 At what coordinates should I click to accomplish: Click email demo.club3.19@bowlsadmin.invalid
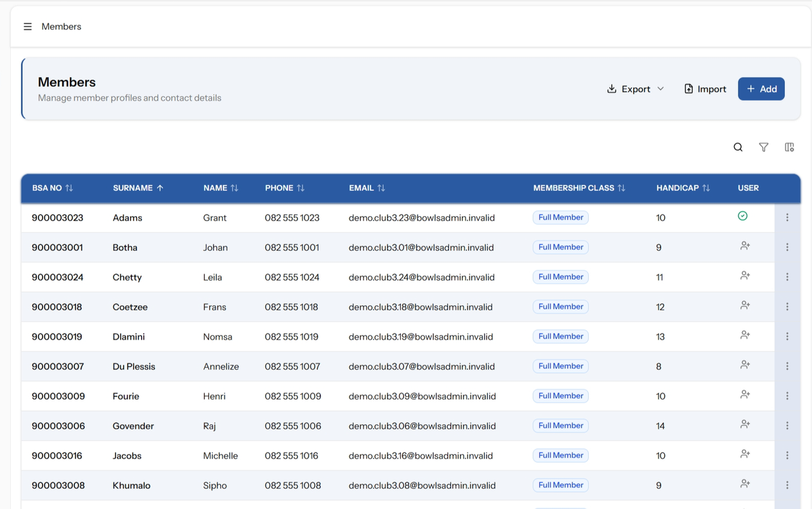tap(421, 337)
